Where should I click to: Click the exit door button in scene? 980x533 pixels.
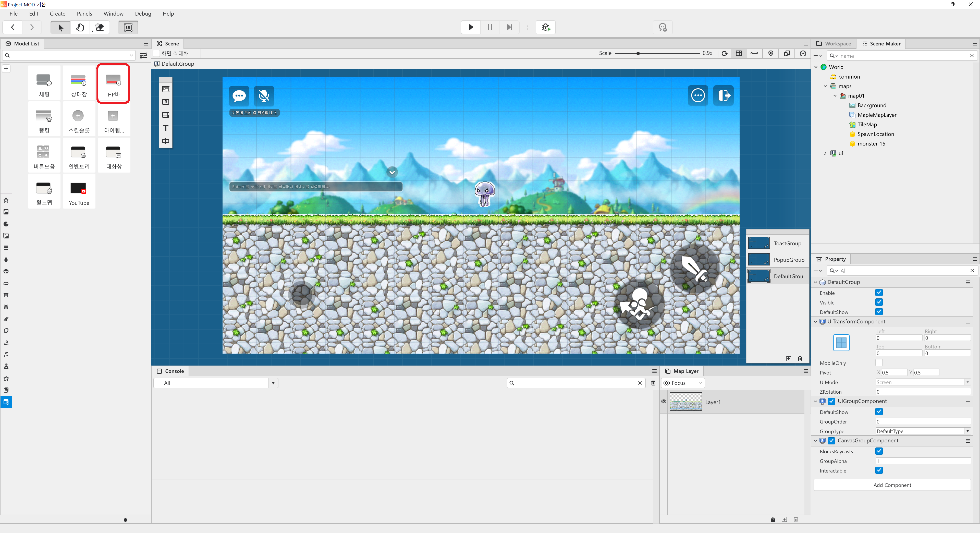[723, 95]
